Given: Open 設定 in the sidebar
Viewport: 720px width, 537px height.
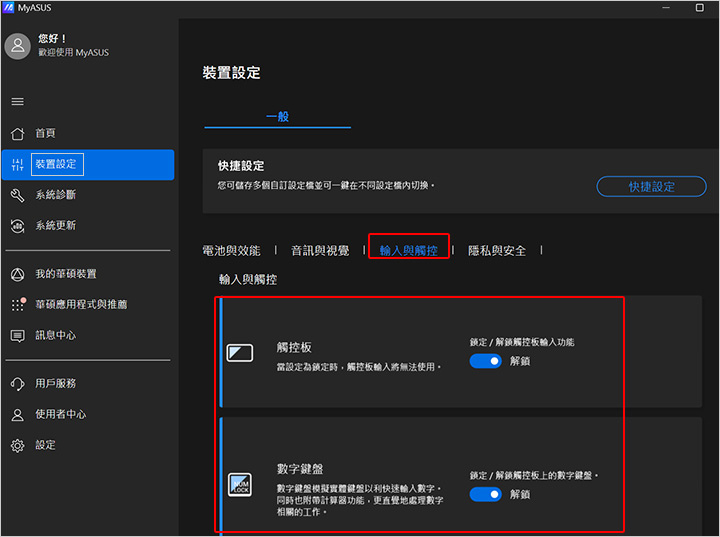Looking at the screenshot, I should [88, 446].
